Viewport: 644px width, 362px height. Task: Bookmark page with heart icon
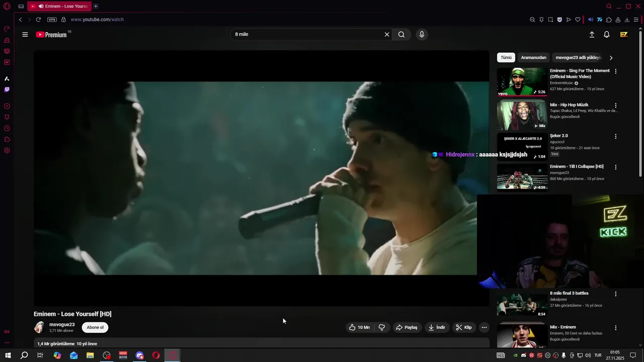578,20
